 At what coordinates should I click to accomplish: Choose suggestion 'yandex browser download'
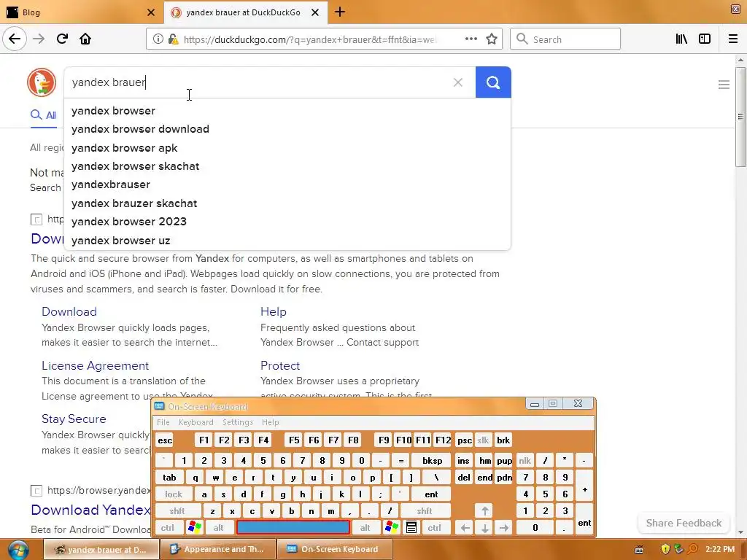(x=287, y=129)
